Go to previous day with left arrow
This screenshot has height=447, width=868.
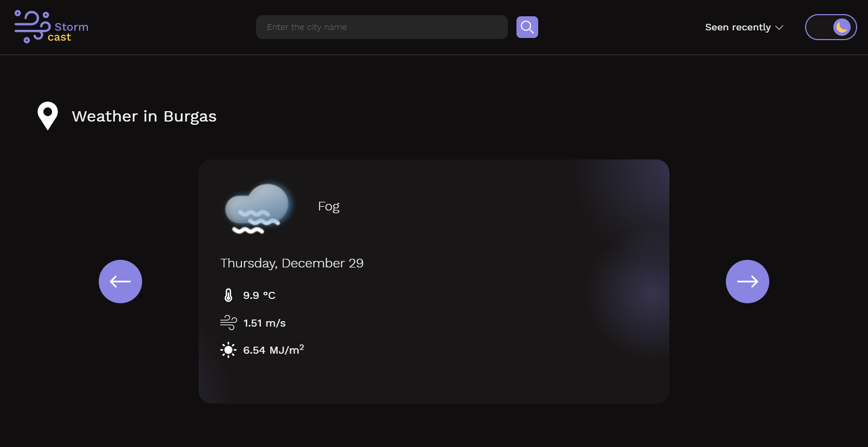[x=120, y=282]
